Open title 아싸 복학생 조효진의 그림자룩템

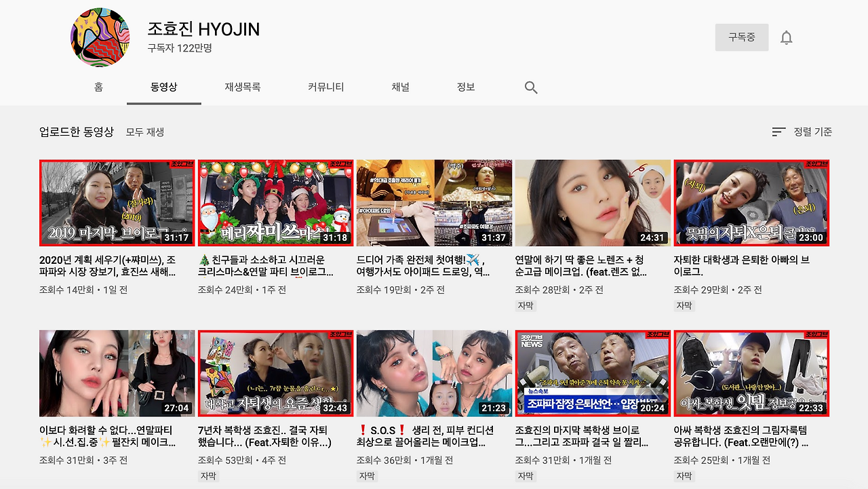(x=741, y=436)
